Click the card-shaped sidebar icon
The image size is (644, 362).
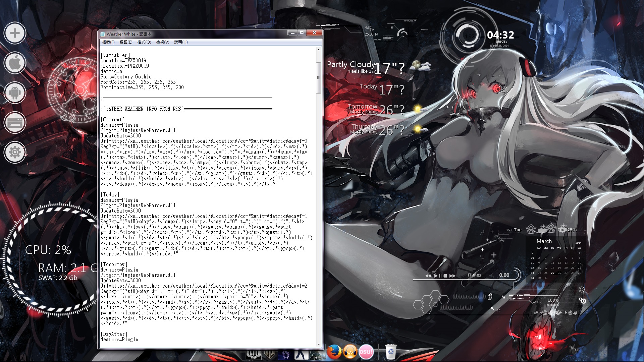tap(15, 123)
